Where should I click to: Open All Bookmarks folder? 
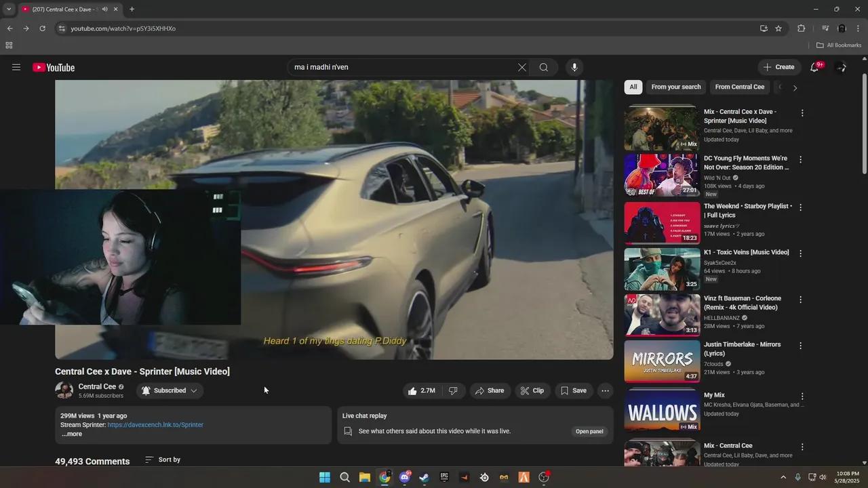click(839, 45)
